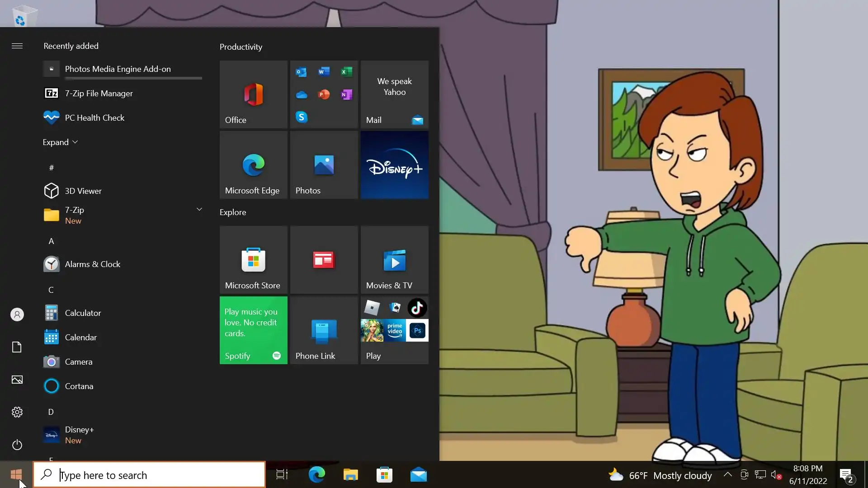Open the Spotify tile
868x488 pixels.
tap(253, 330)
